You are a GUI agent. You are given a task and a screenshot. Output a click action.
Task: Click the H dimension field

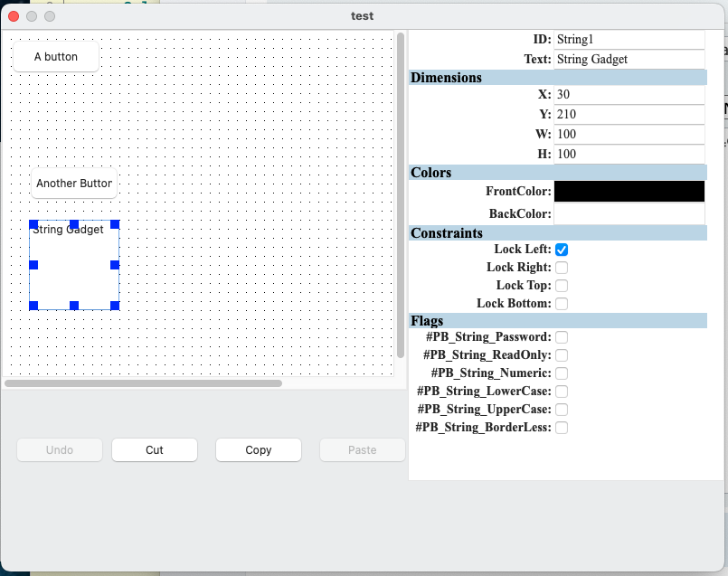[x=629, y=155]
